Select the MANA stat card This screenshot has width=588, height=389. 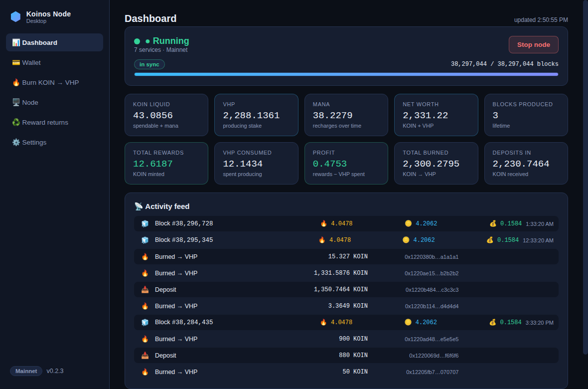coord(346,115)
